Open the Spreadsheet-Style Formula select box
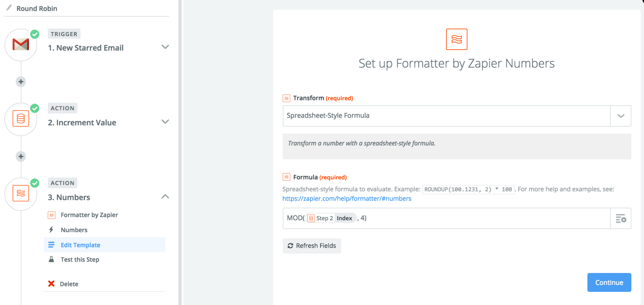 (x=457, y=116)
